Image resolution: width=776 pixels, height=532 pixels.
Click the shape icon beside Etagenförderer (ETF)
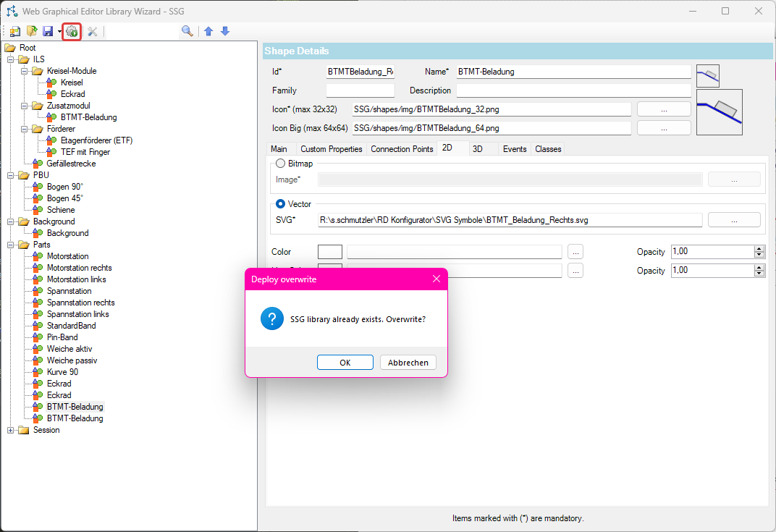click(51, 140)
